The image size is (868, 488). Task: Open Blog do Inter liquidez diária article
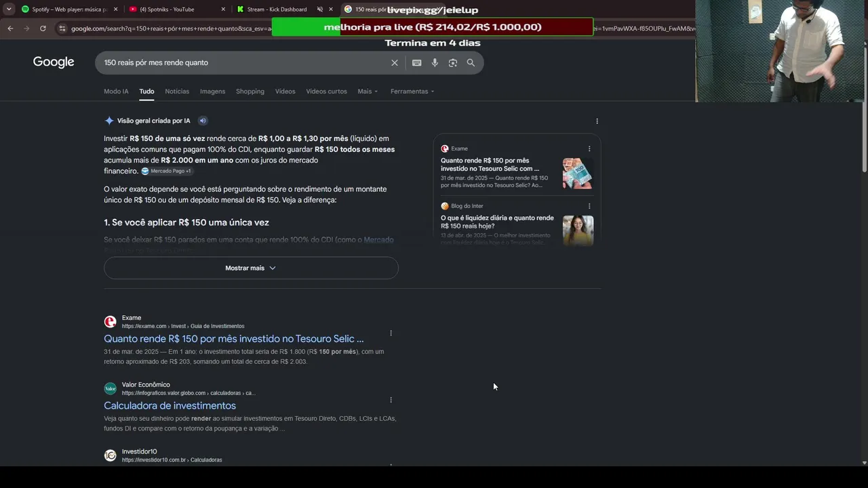(x=497, y=222)
